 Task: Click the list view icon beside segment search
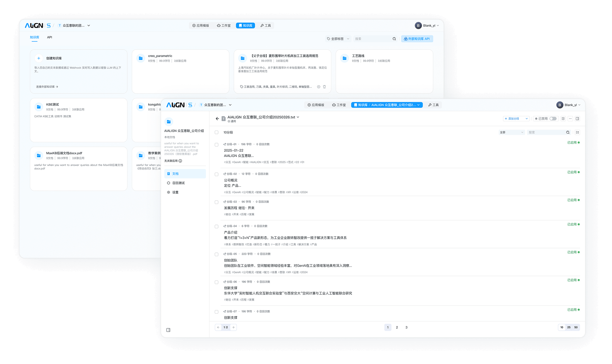tap(577, 132)
